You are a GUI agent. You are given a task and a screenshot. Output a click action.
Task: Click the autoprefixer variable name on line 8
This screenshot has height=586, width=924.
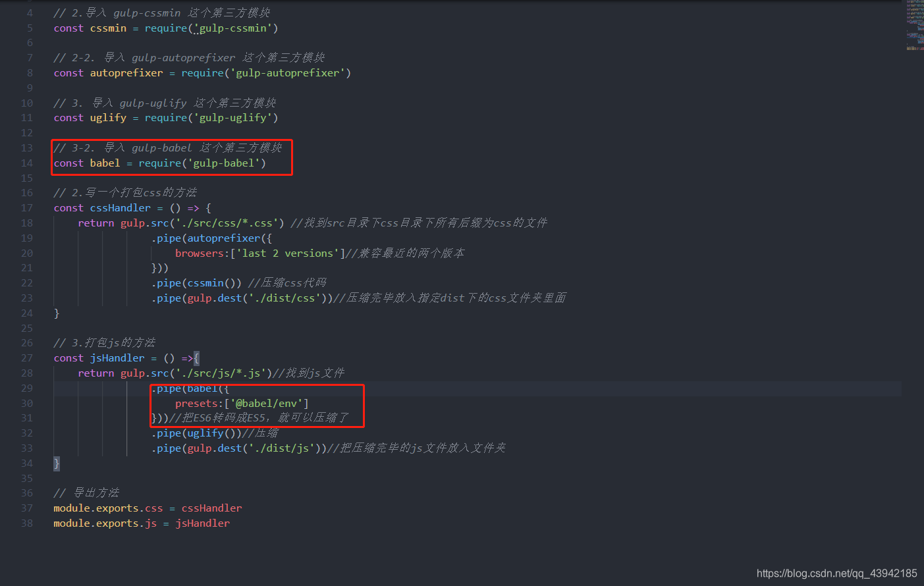point(126,73)
